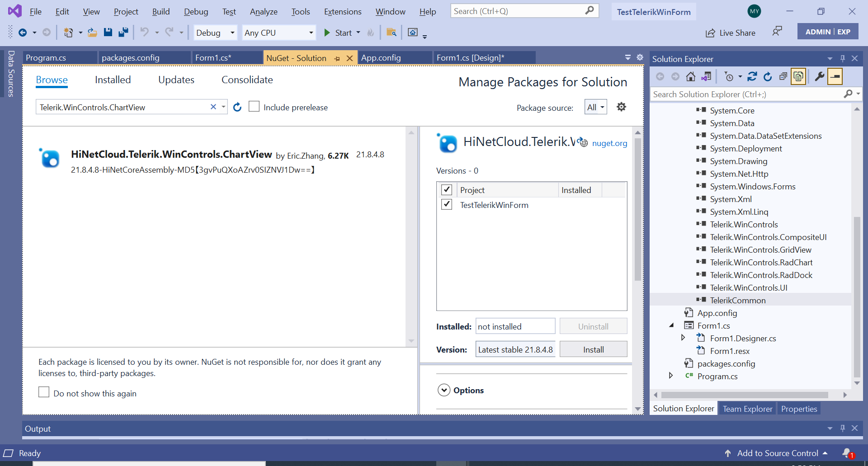Open the Debug menu
Image resolution: width=868 pixels, height=466 pixels.
(x=196, y=11)
